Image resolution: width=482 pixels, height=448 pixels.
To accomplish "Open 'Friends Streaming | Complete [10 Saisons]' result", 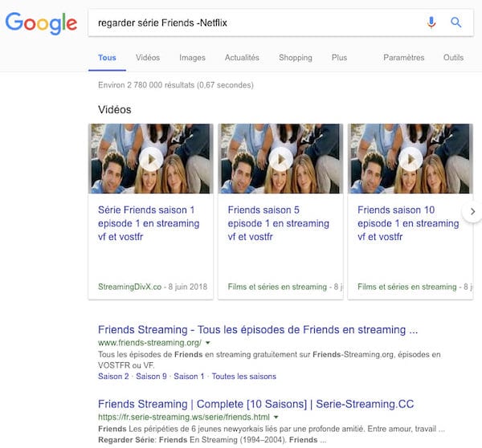I will pyautogui.click(x=256, y=404).
